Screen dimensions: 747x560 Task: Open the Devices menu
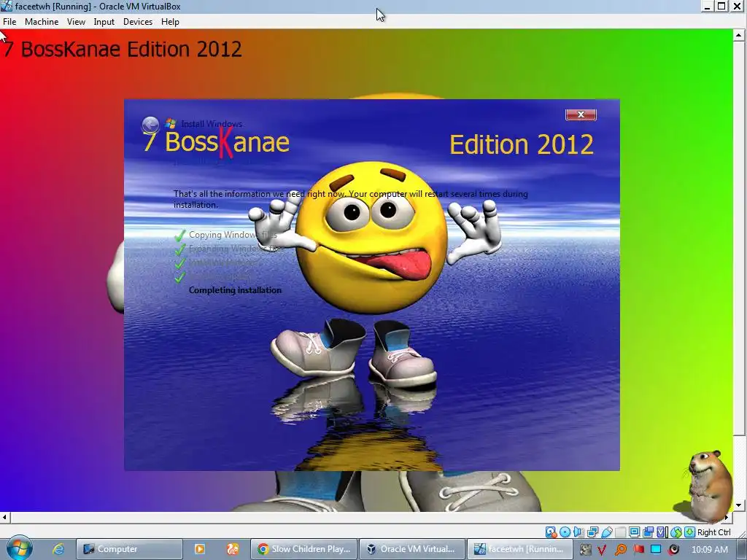click(x=138, y=22)
